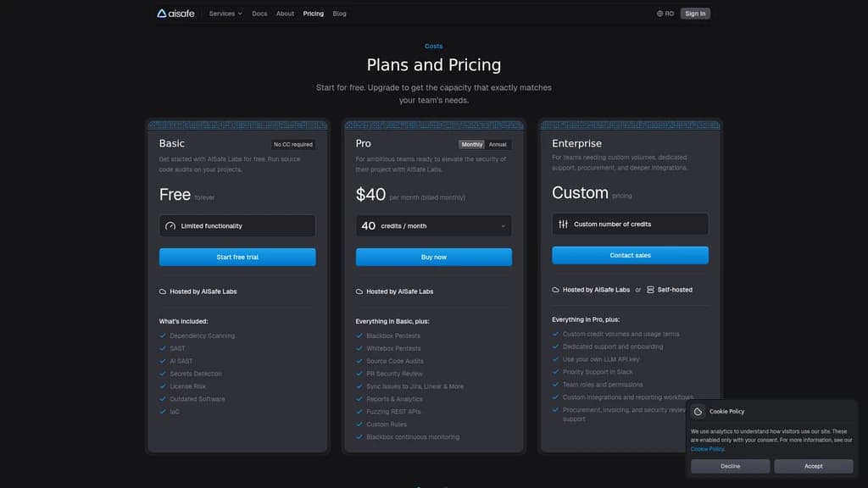Click the 'Reports & Analytics' feature text
The image size is (868, 488).
(x=394, y=399)
